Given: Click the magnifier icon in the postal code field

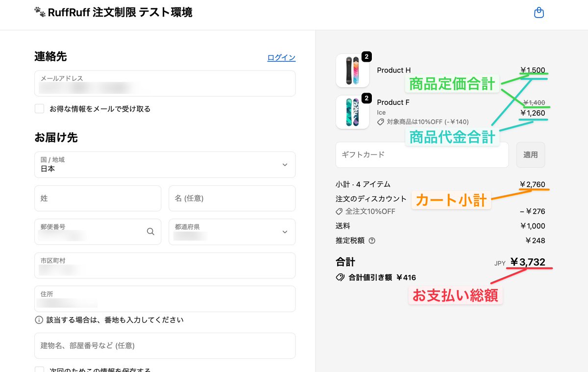Looking at the screenshot, I should [150, 232].
